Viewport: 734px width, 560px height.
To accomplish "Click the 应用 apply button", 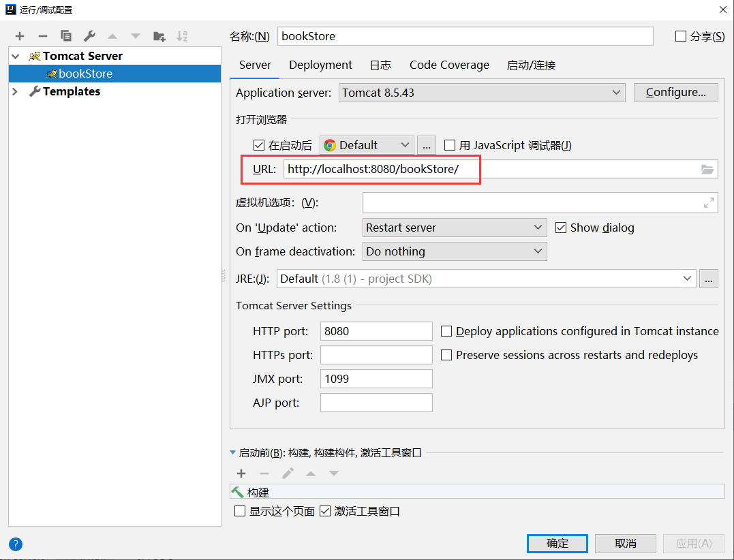I will coord(694,544).
